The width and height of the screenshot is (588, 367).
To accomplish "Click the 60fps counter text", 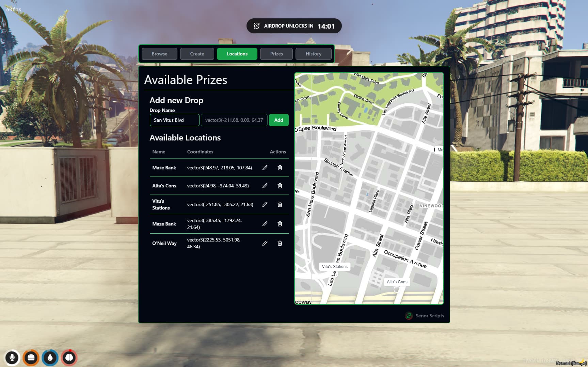I will (x=14, y=10).
